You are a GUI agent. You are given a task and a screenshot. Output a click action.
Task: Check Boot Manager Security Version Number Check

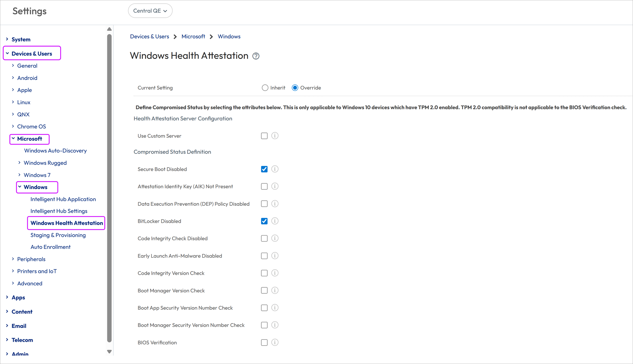264,325
